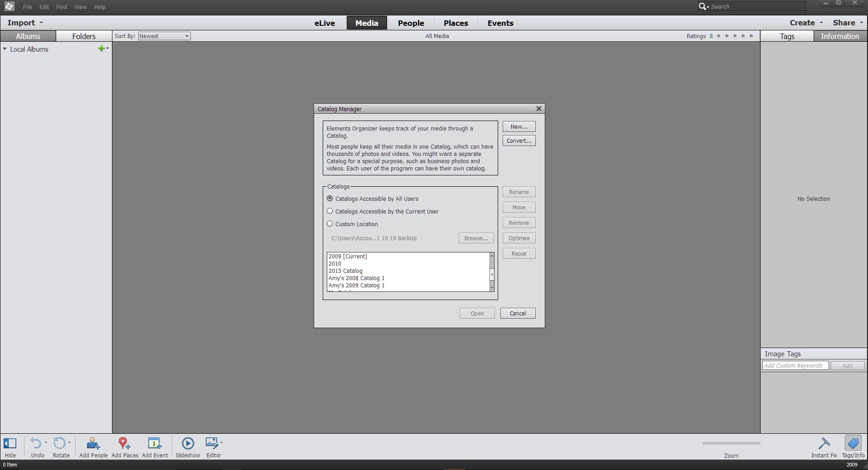Image resolution: width=868 pixels, height=470 pixels.
Task: Click the Elements Organizer app logo
Action: click(x=9, y=6)
